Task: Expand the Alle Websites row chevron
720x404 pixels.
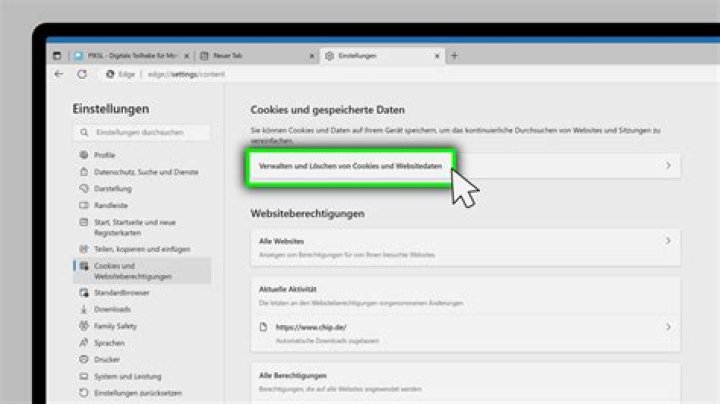Action: (668, 241)
